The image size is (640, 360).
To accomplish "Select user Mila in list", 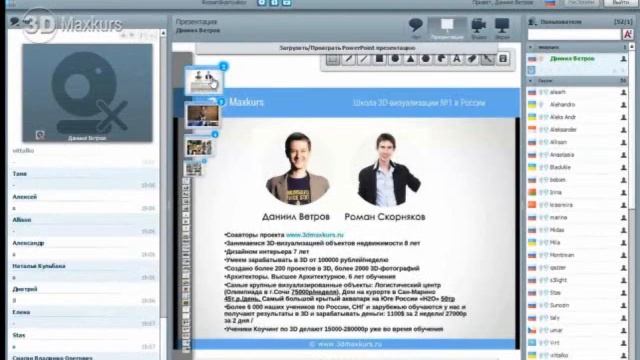I will tap(578, 242).
